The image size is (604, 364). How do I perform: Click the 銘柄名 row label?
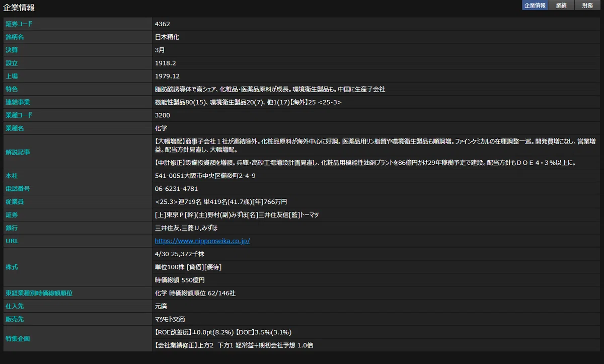[15, 37]
